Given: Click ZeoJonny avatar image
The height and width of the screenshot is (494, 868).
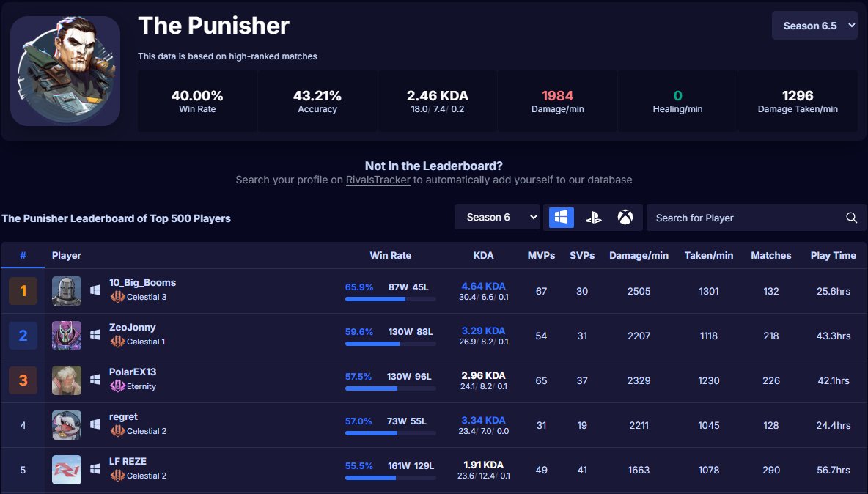Looking at the screenshot, I should pos(67,336).
